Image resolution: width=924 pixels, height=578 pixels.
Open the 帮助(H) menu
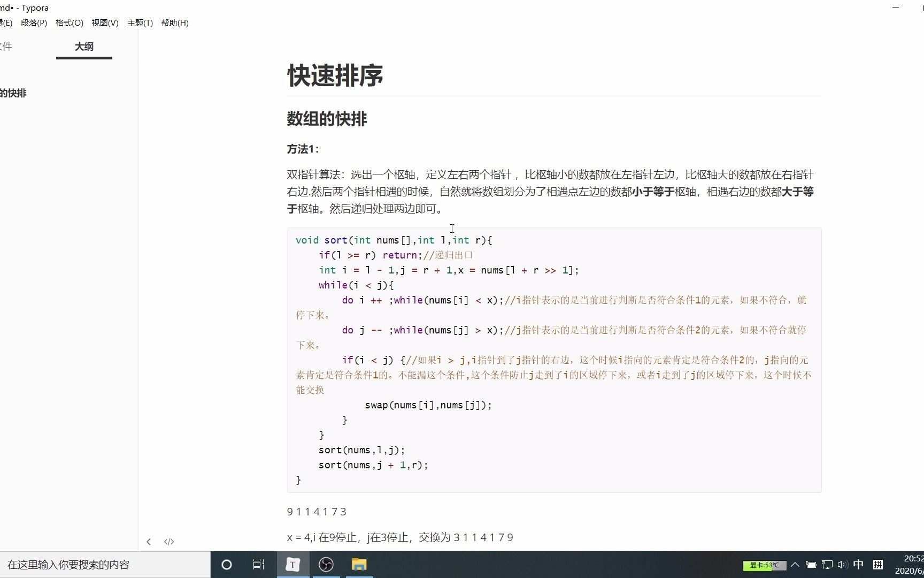[x=175, y=22]
